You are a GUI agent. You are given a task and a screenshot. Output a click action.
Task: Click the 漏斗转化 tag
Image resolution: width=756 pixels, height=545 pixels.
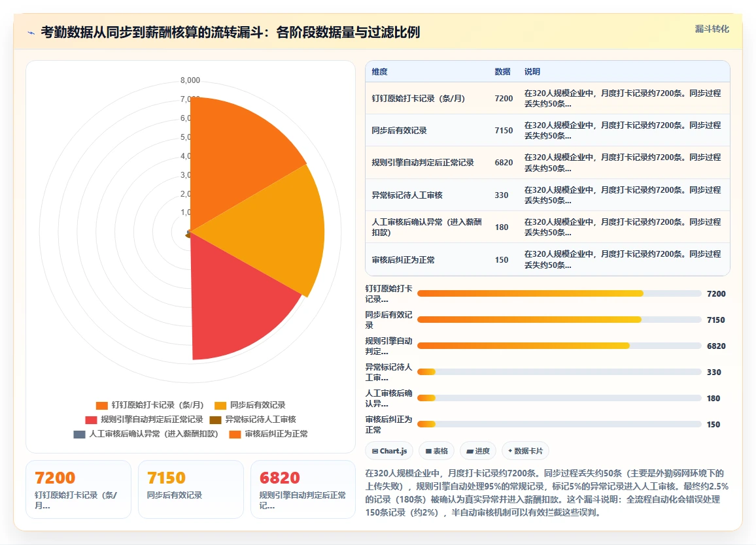tap(712, 29)
